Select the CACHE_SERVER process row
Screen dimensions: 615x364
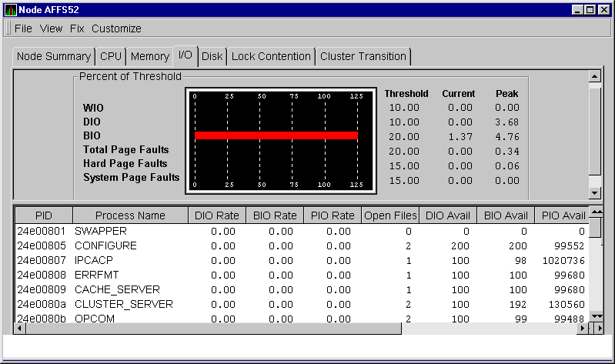tap(117, 290)
